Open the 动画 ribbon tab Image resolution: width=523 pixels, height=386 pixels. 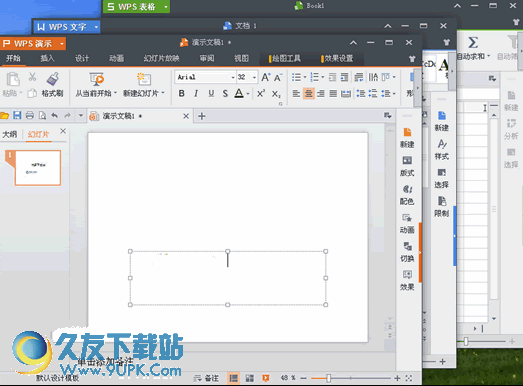(x=116, y=58)
